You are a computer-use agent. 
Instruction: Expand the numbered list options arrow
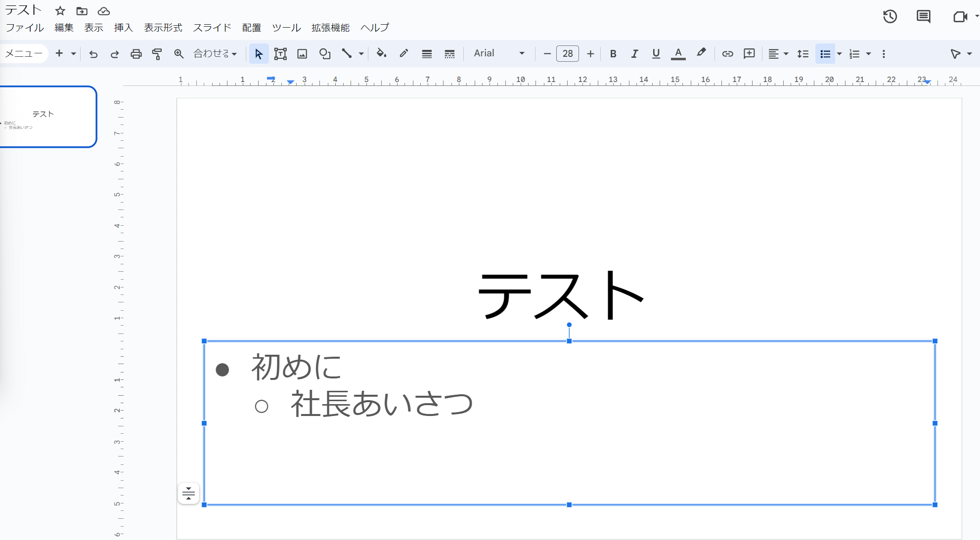point(868,54)
